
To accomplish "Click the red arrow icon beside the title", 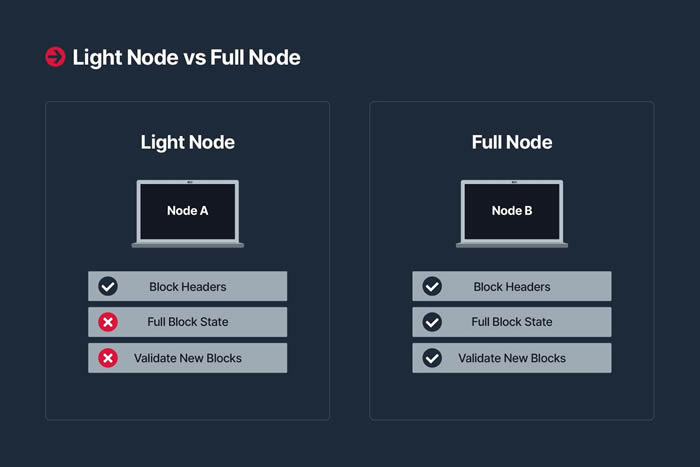I will click(55, 57).
